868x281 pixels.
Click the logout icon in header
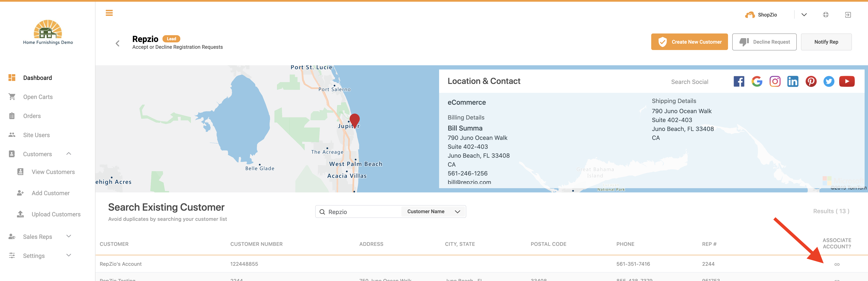(x=848, y=15)
